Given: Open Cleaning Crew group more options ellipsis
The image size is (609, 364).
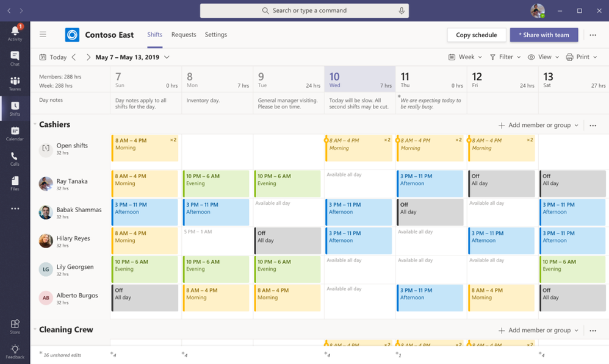Looking at the screenshot, I should (x=593, y=330).
